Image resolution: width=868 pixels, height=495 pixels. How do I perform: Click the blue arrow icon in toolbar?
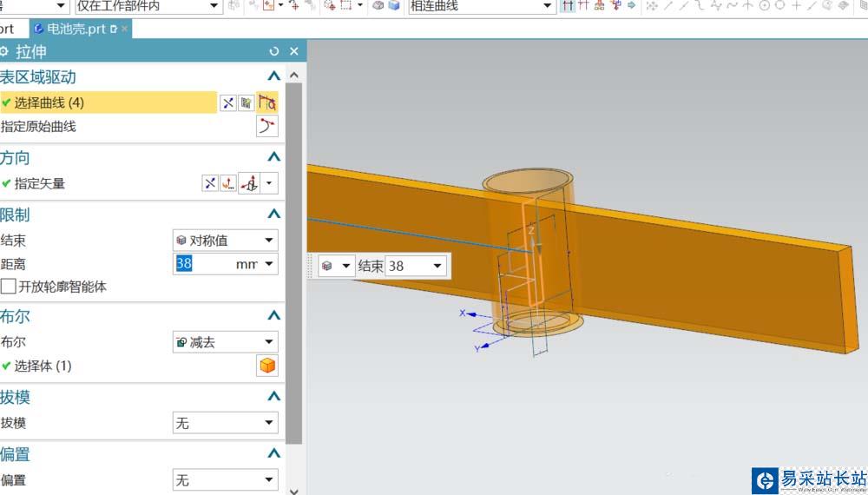[631, 6]
